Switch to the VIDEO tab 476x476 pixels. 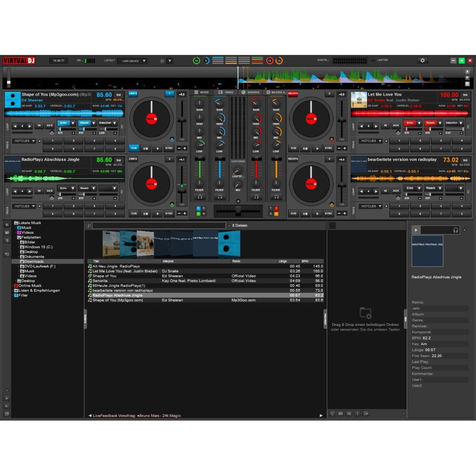click(x=226, y=92)
